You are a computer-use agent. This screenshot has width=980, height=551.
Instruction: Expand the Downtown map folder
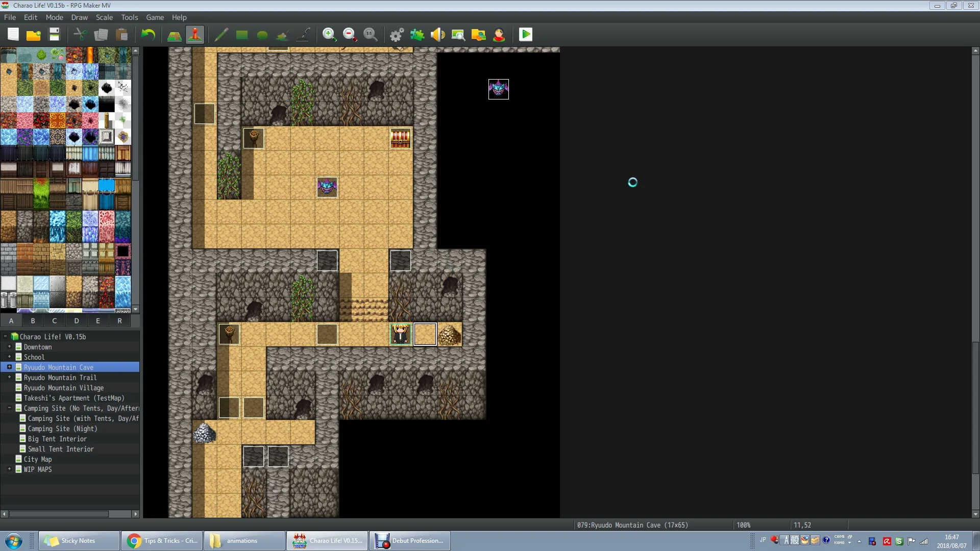click(9, 347)
